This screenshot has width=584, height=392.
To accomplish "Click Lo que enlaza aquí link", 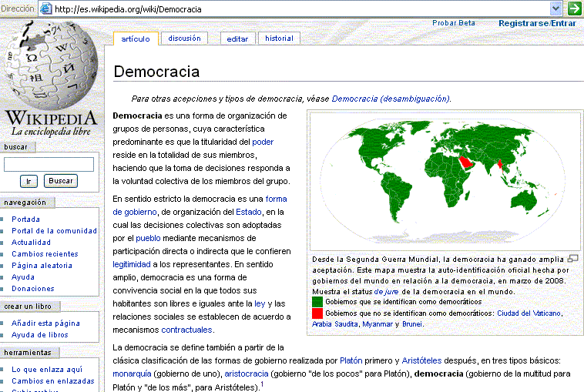I will 47,370.
